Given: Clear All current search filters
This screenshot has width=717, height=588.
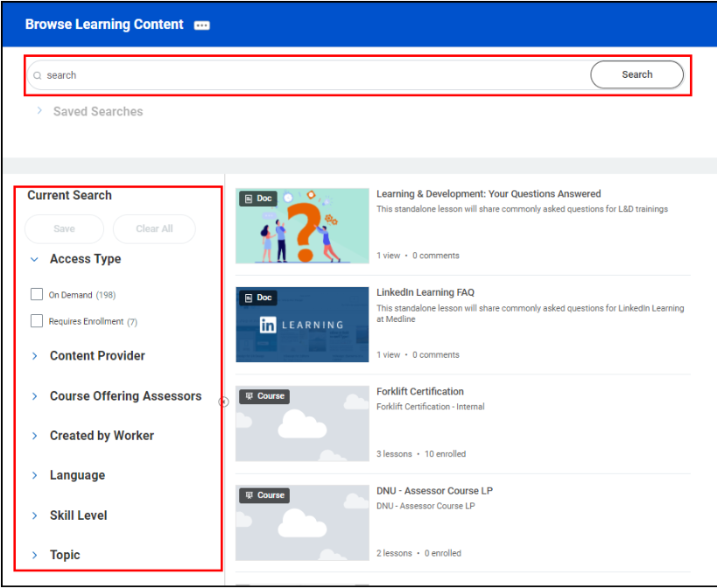Looking at the screenshot, I should point(154,228).
